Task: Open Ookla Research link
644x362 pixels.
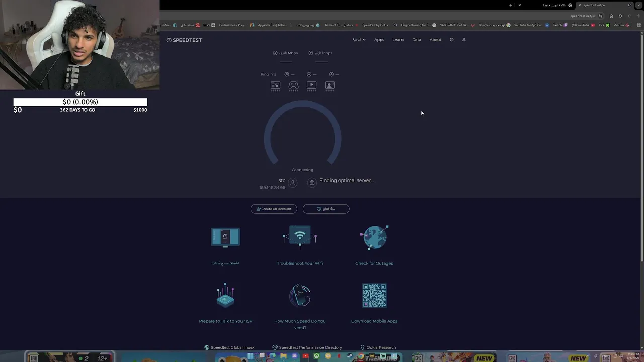Action: pyautogui.click(x=378, y=347)
